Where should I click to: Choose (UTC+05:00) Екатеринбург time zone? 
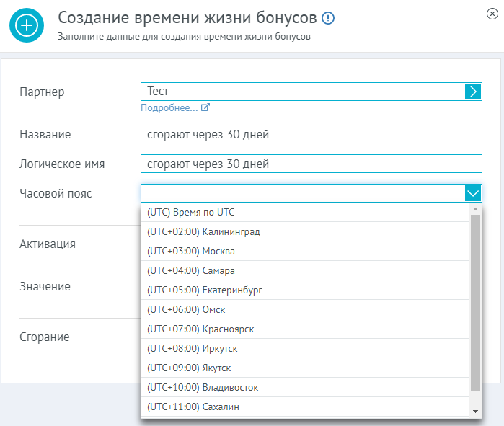click(x=305, y=290)
